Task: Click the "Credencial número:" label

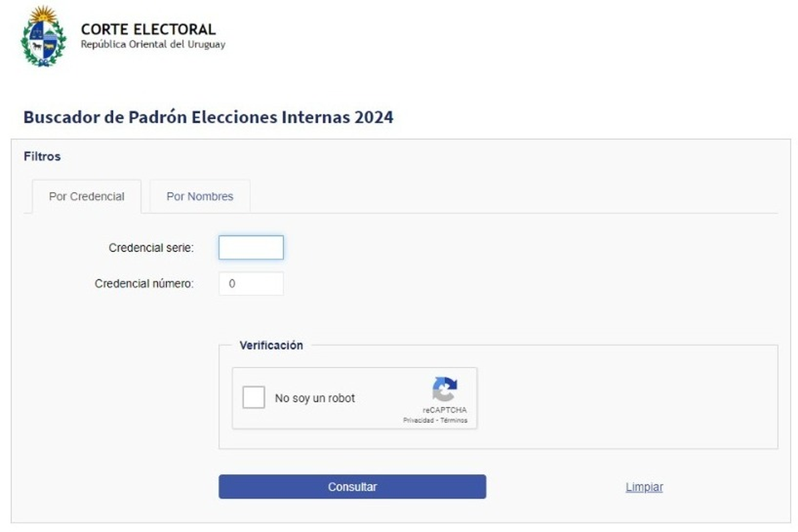Action: (x=144, y=283)
